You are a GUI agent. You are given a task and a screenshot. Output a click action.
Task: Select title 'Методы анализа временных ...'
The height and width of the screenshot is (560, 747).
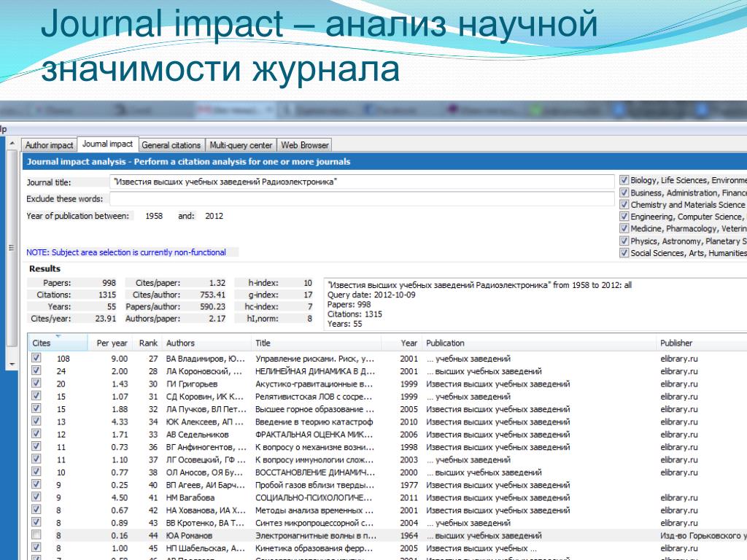[314, 510]
